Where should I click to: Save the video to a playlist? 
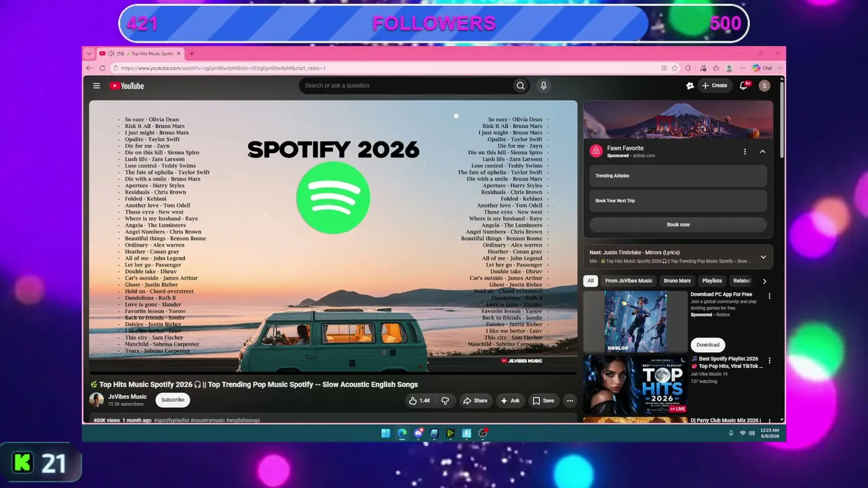(543, 401)
